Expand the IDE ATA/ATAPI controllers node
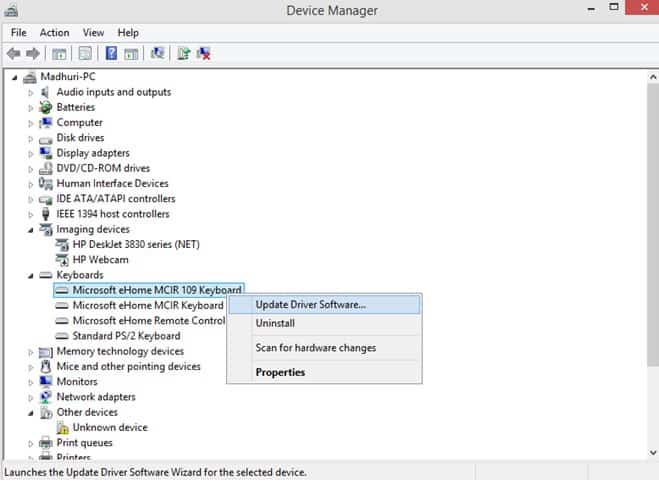Screen dimensions: 659x482 [30, 200]
